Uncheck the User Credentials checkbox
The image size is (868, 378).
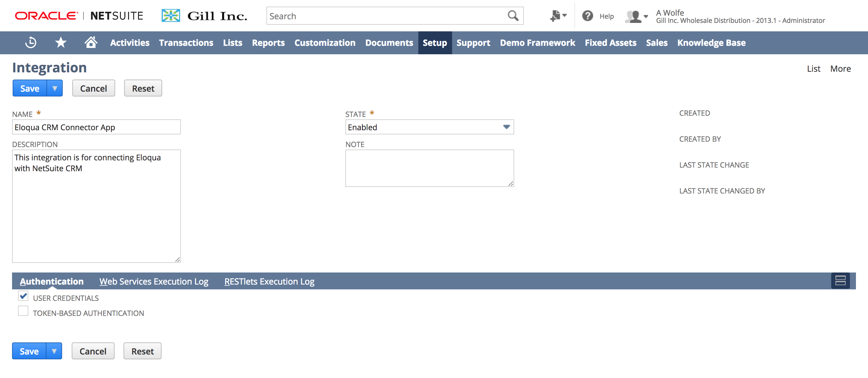pyautogui.click(x=23, y=296)
